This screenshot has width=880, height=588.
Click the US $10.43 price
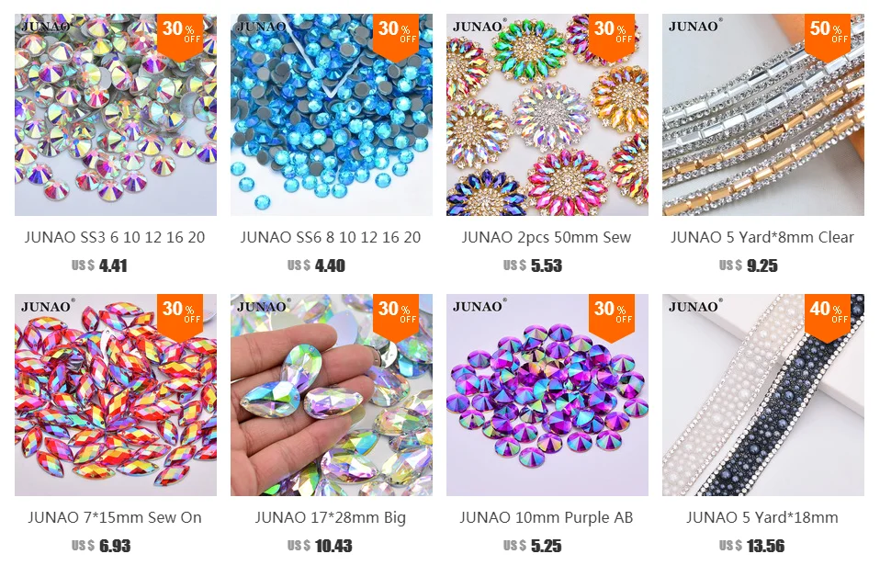coord(320,546)
